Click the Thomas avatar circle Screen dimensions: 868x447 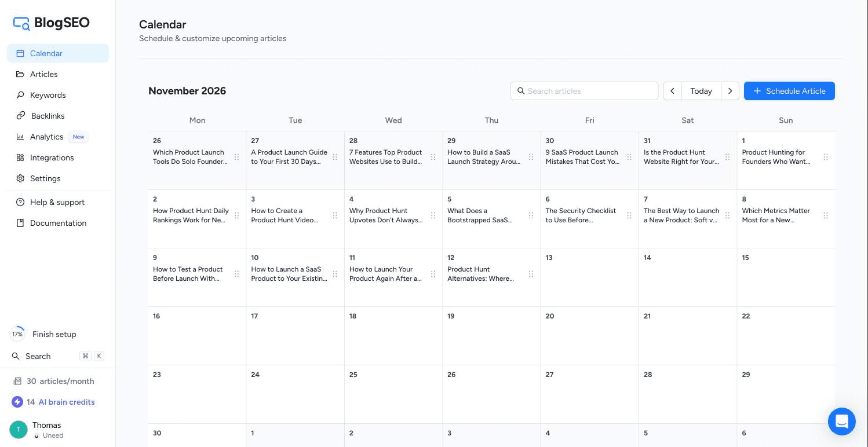tap(19, 430)
